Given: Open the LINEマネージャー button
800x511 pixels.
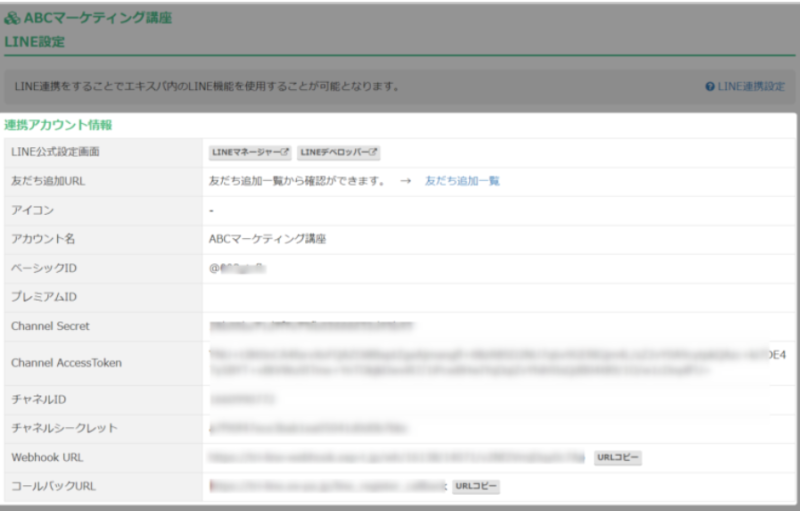Looking at the screenshot, I should tap(250, 152).
